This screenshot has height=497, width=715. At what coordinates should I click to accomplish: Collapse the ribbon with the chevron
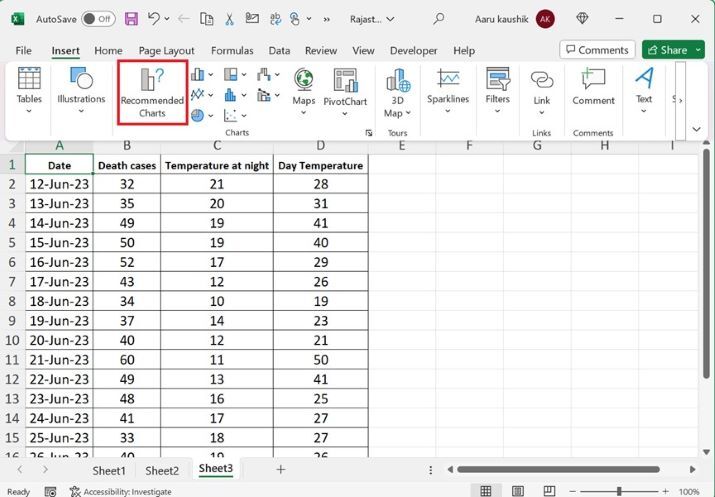click(696, 129)
